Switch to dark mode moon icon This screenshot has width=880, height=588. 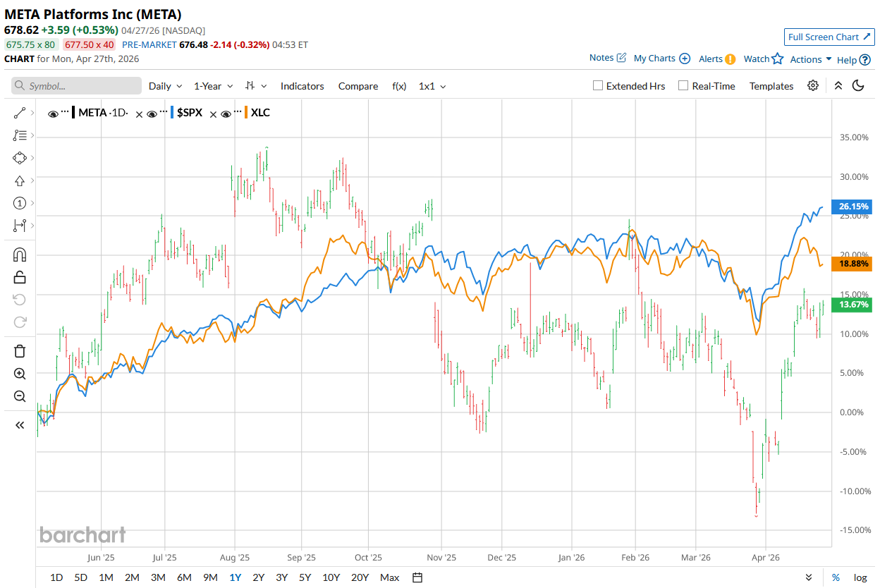pos(858,86)
